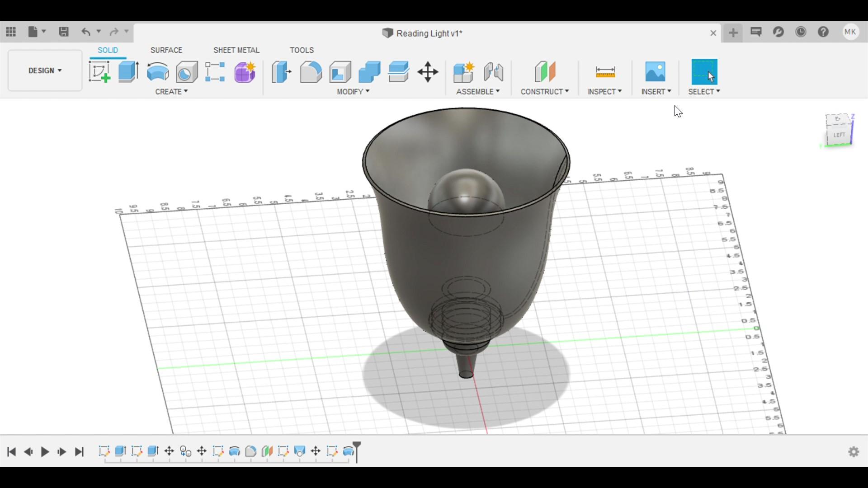This screenshot has width=868, height=488.
Task: Click the Measure ruler icon
Action: tap(605, 72)
